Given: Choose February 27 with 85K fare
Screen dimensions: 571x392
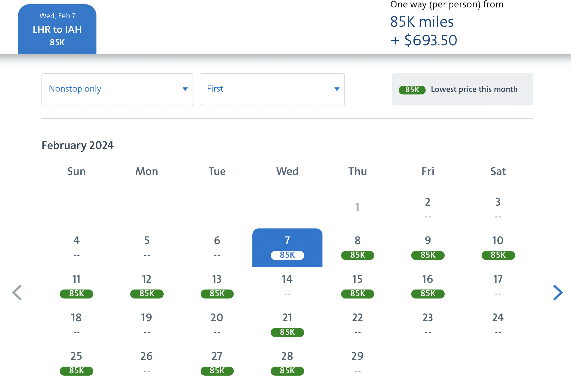Looking at the screenshot, I should click(x=217, y=363).
